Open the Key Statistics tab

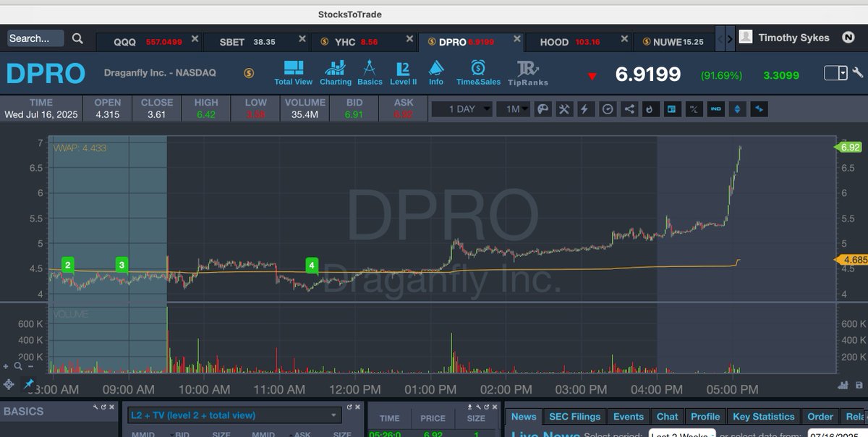[763, 417]
